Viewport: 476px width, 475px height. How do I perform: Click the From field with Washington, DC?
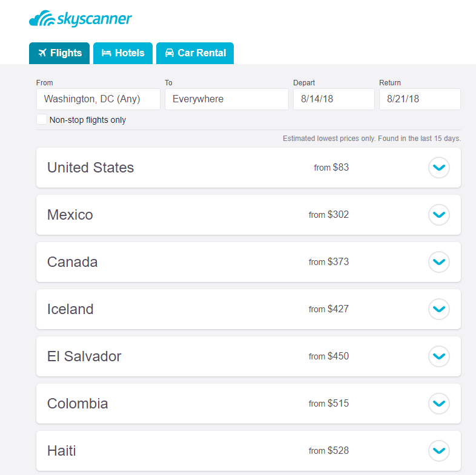pos(98,99)
